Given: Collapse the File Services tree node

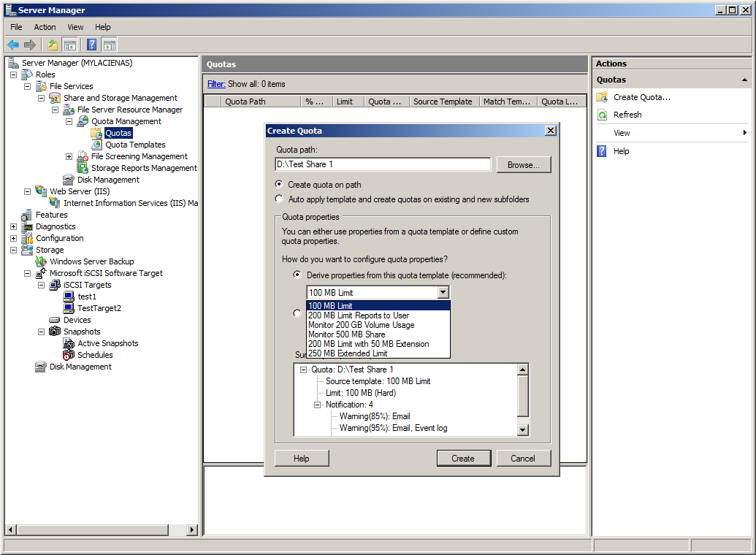Looking at the screenshot, I should [x=28, y=86].
